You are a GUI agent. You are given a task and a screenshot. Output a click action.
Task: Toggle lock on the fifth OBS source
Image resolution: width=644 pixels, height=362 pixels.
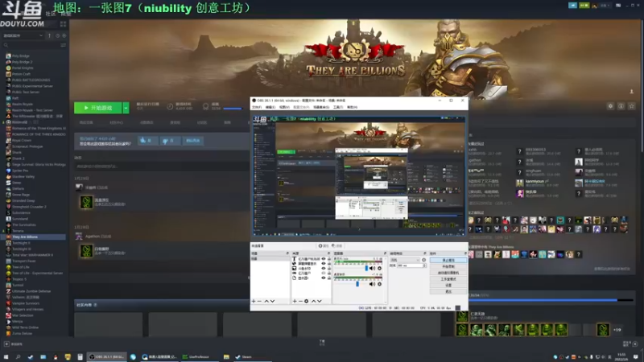coord(329,278)
